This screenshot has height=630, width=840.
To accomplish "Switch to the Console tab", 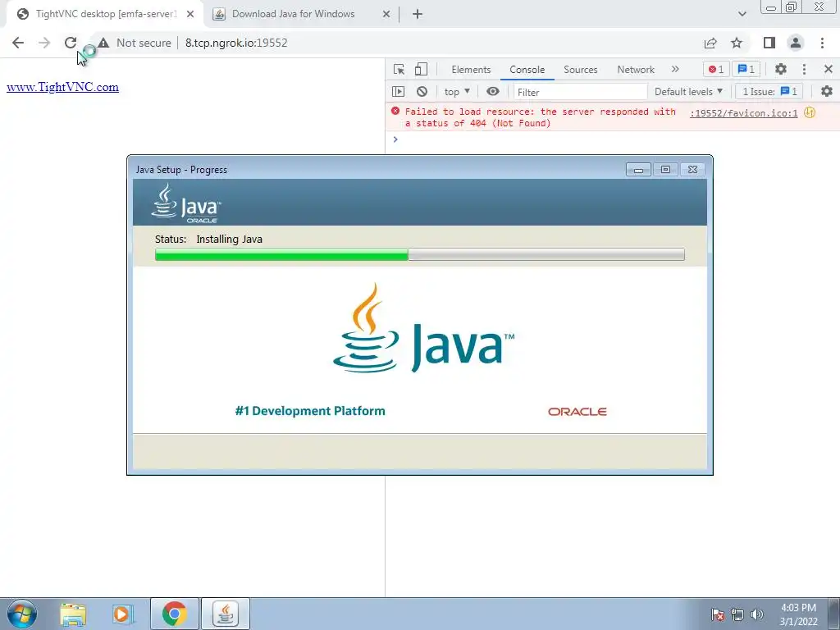I will pyautogui.click(x=527, y=70).
